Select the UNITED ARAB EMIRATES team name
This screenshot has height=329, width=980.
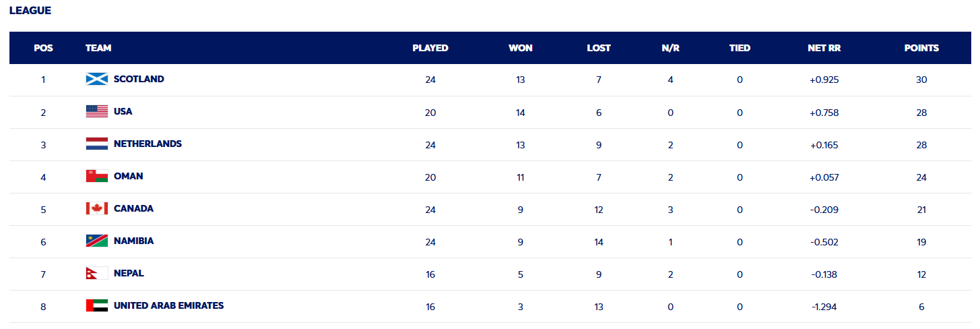(168, 305)
